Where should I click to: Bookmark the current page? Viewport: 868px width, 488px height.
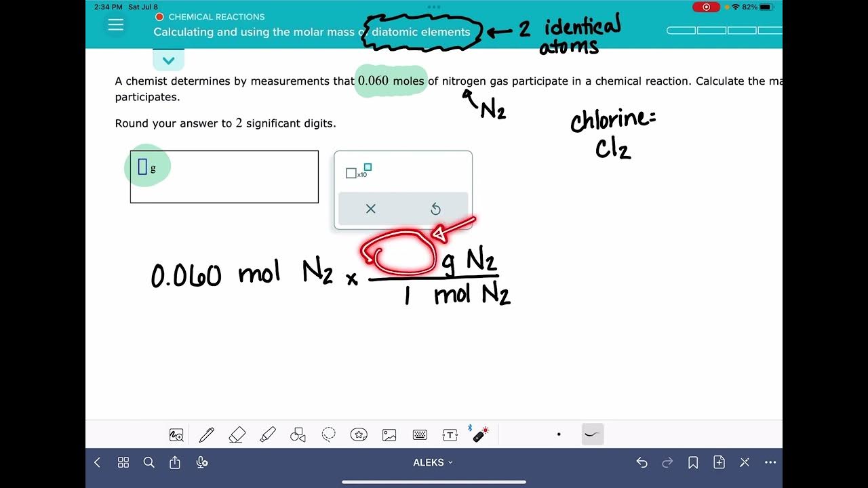(x=693, y=462)
